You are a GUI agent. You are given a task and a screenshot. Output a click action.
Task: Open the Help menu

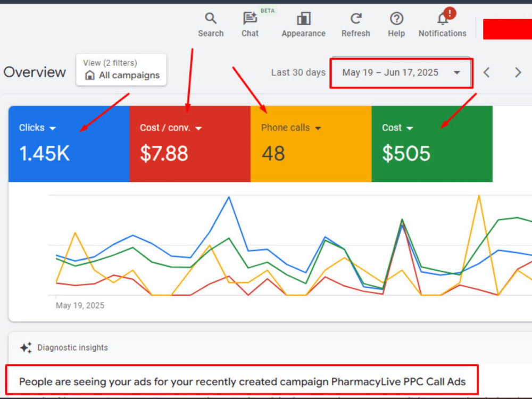(396, 25)
